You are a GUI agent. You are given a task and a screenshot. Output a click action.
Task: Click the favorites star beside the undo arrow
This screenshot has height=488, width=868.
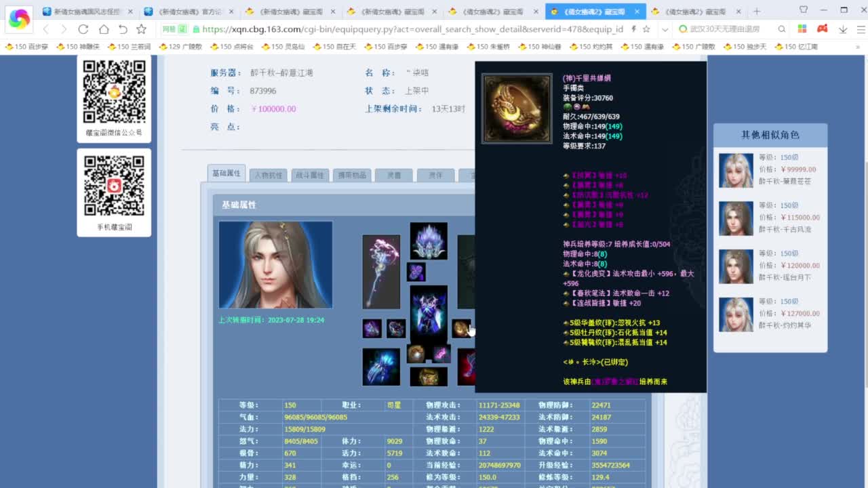pos(141,29)
